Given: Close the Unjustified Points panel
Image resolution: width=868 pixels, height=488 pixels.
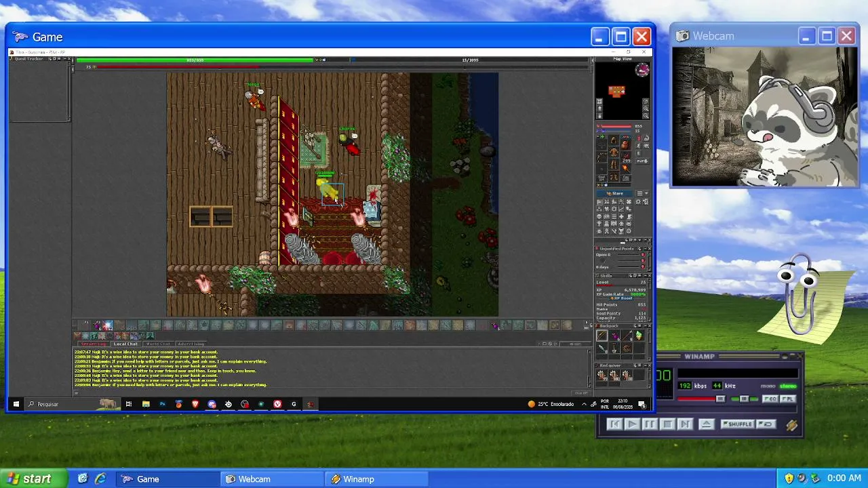Looking at the screenshot, I should pyautogui.click(x=648, y=249).
